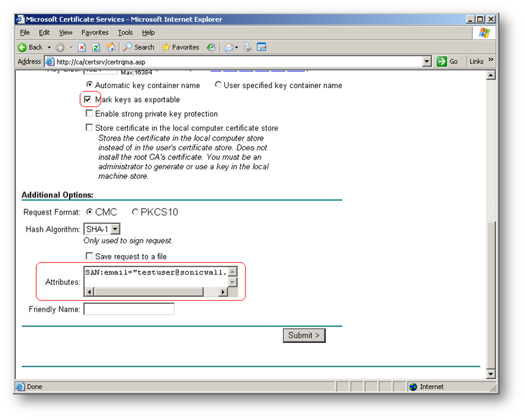Screen dimensions: 525x420
Task: Go to the Home page icon
Action: [x=111, y=47]
